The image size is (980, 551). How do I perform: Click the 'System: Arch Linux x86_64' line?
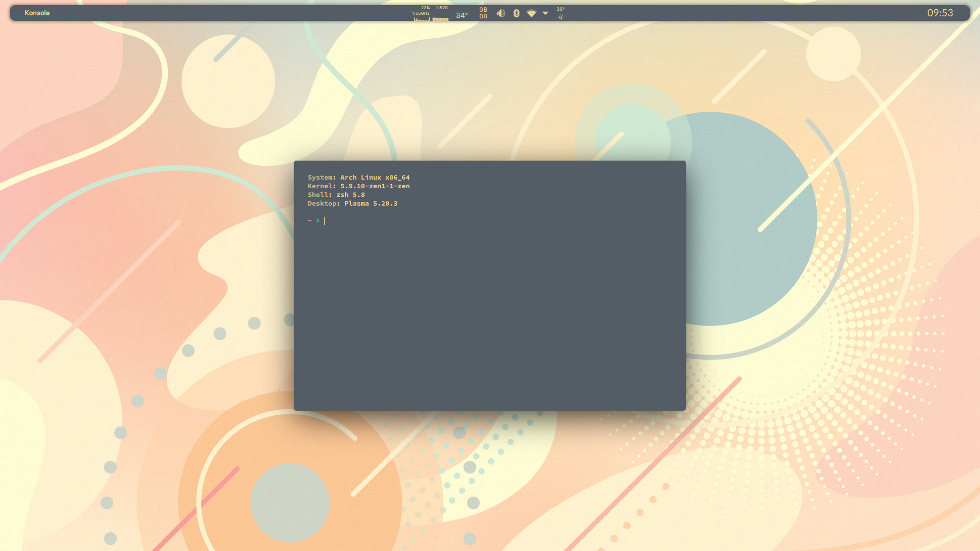pyautogui.click(x=358, y=178)
